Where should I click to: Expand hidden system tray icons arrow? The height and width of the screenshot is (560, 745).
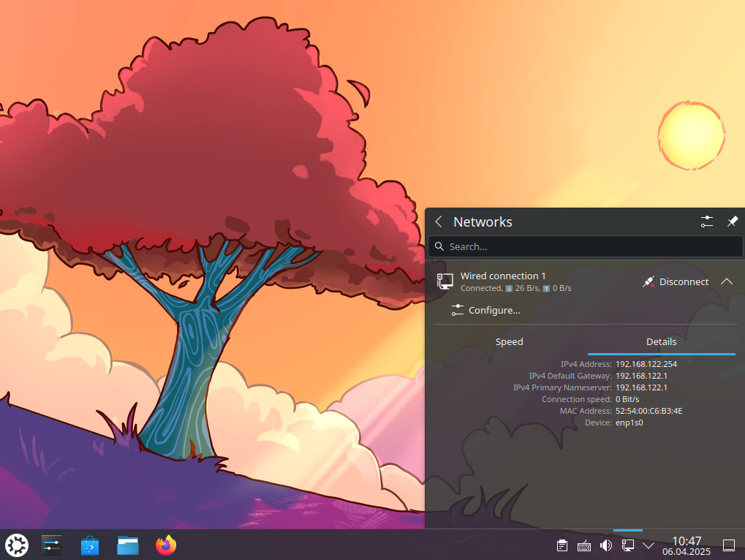click(x=648, y=545)
